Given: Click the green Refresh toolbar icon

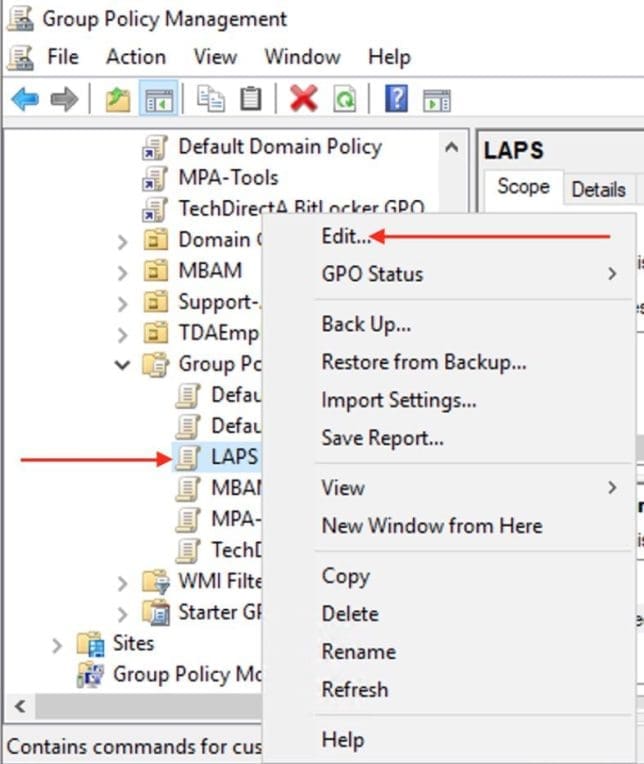Looking at the screenshot, I should tap(344, 99).
